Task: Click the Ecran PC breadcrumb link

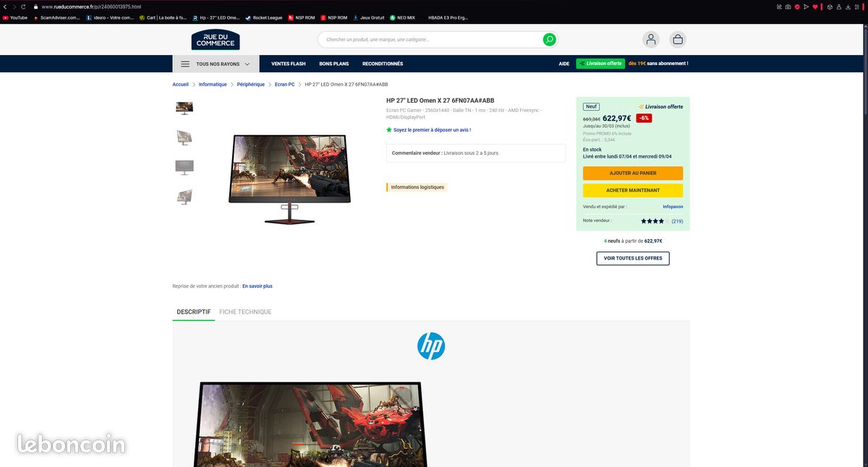Action: pos(285,85)
